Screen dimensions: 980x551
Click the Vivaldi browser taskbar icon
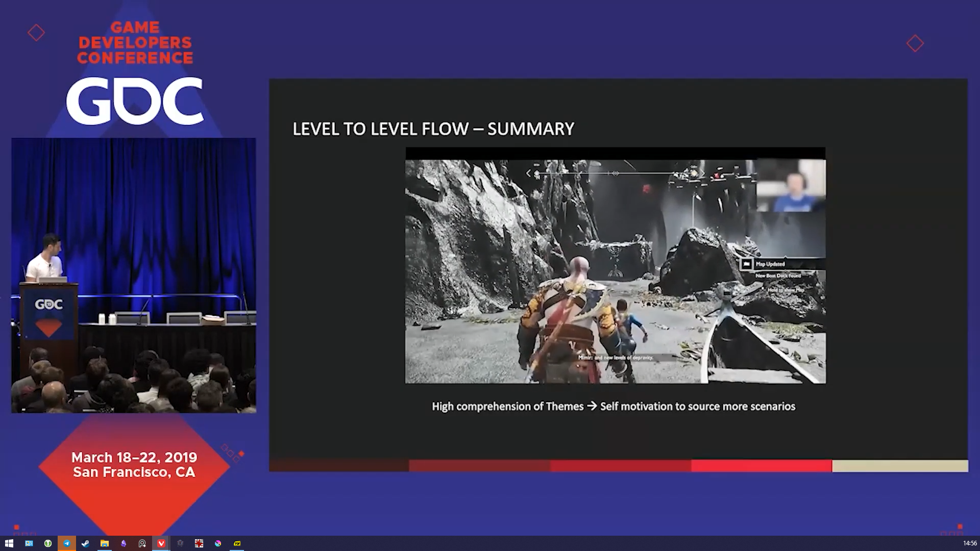(x=161, y=543)
